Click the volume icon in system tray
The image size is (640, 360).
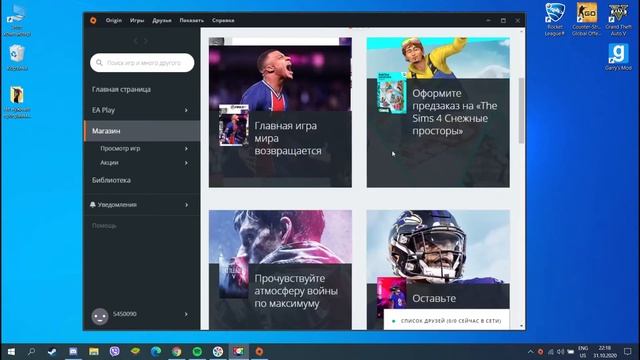[560, 351]
